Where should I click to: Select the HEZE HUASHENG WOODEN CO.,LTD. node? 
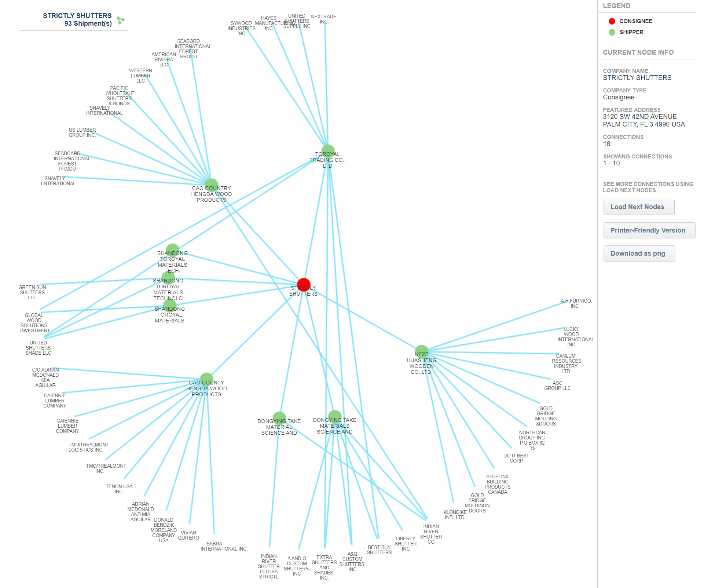(x=422, y=352)
